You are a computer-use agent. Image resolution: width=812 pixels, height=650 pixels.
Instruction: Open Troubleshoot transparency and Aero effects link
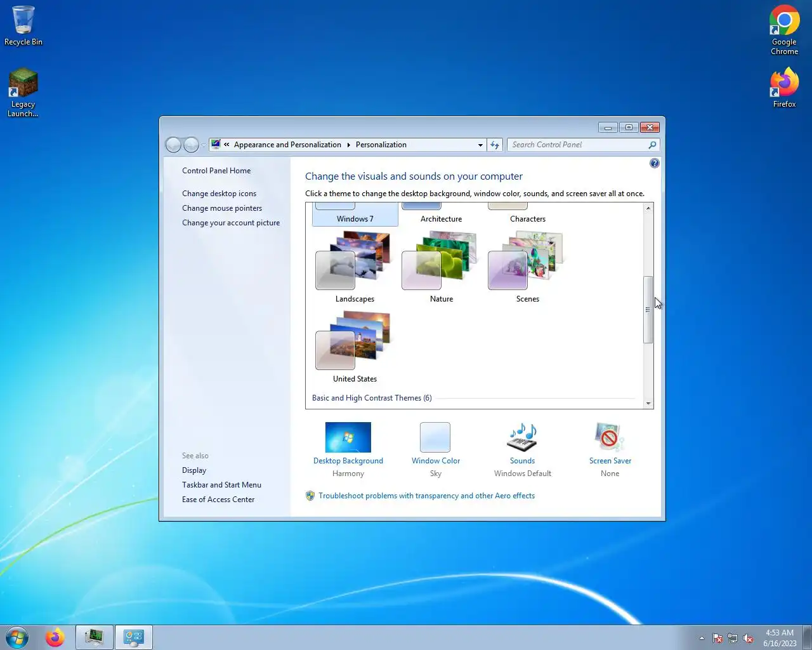point(427,496)
